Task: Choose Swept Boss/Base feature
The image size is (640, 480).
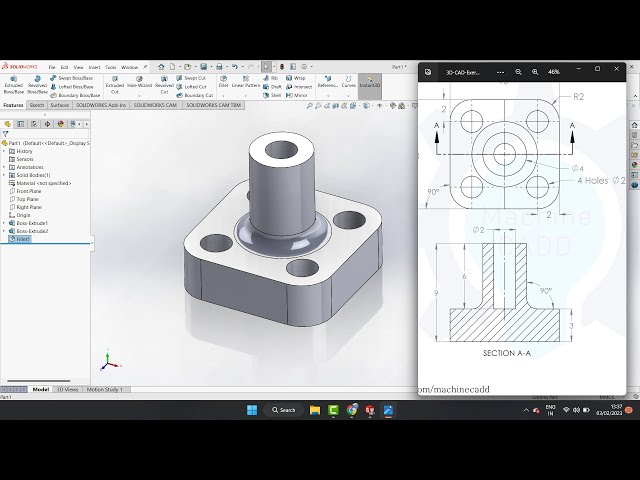Action: click(x=72, y=78)
